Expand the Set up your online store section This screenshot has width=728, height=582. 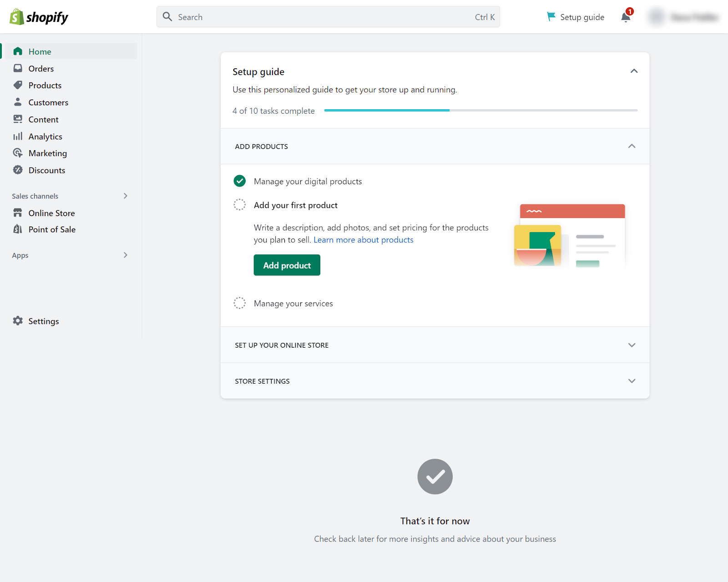632,345
